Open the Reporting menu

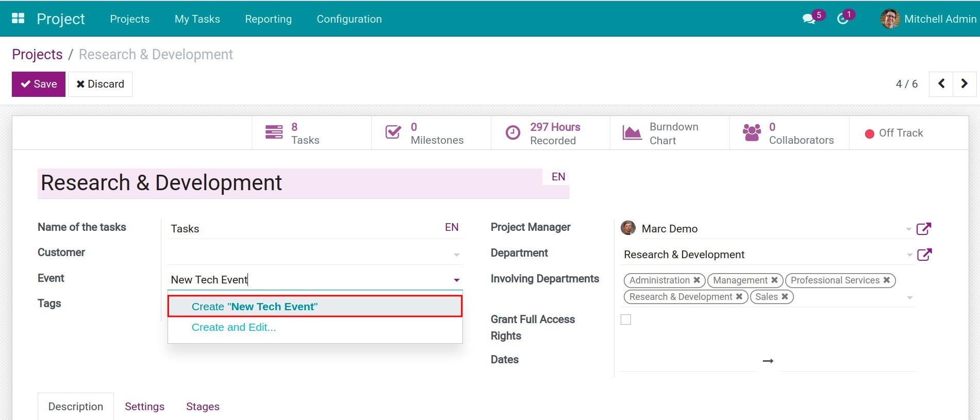[x=268, y=19]
